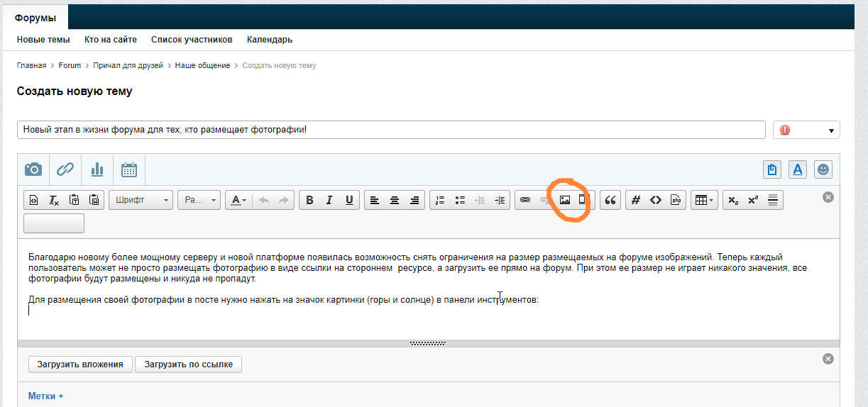868x407 pixels.
Task: Open the topic prefix icon dropdown
Action: click(806, 130)
